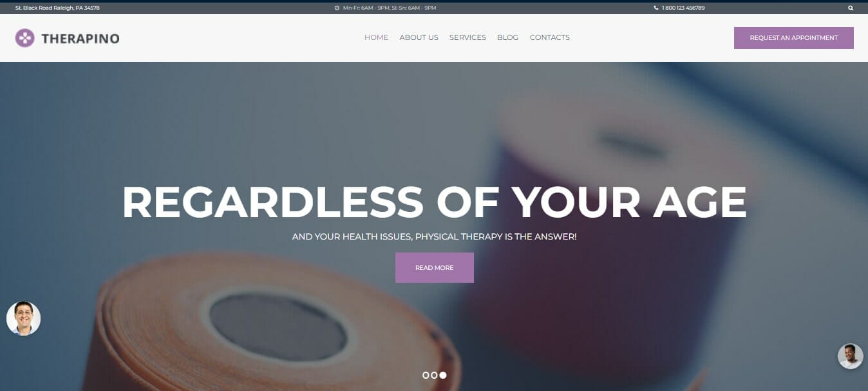
Task: Click the phone number 1 800 123 456789
Action: tap(683, 8)
